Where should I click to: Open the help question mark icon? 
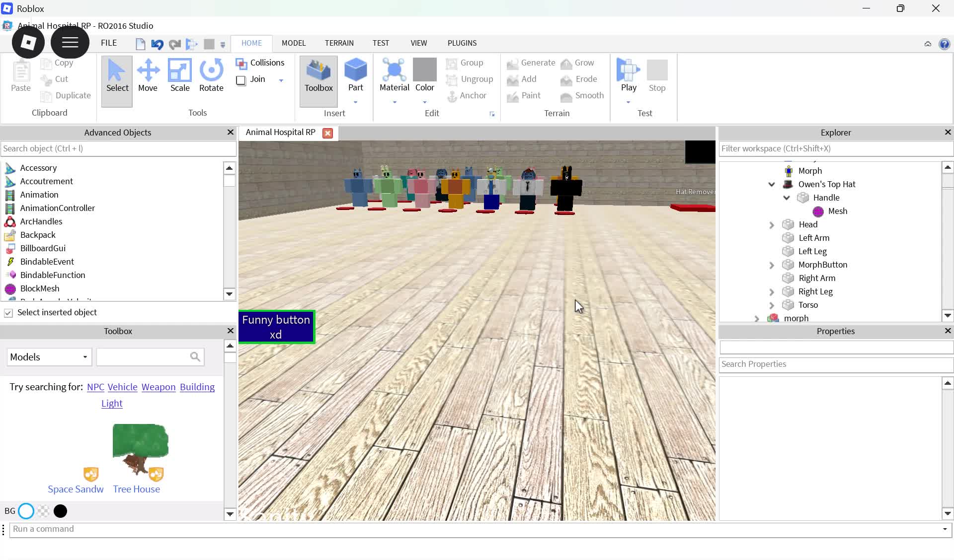[944, 44]
